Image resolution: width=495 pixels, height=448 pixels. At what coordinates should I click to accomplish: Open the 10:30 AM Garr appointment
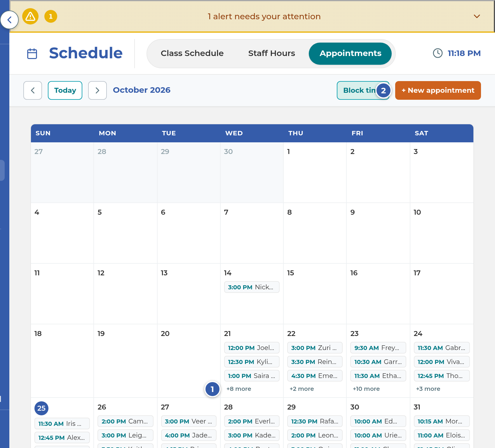(378, 362)
